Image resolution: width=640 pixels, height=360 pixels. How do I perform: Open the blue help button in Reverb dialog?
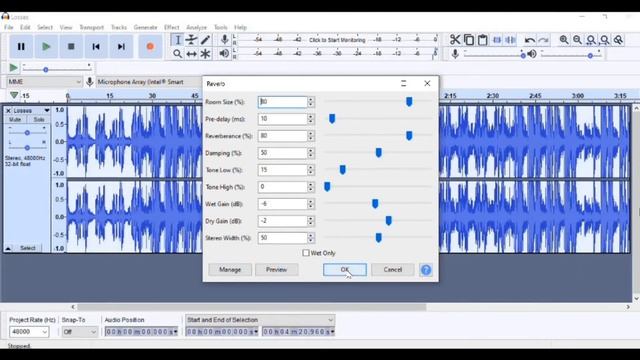(x=426, y=270)
